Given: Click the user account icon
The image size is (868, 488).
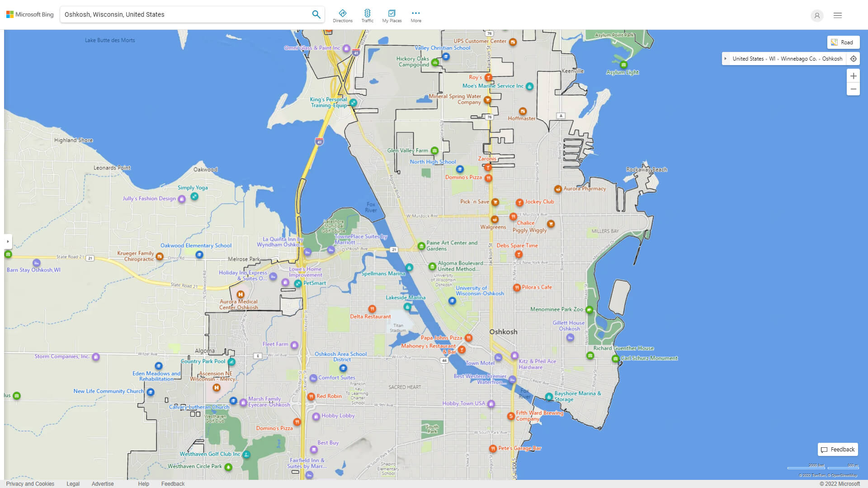Looking at the screenshot, I should pyautogui.click(x=816, y=16).
